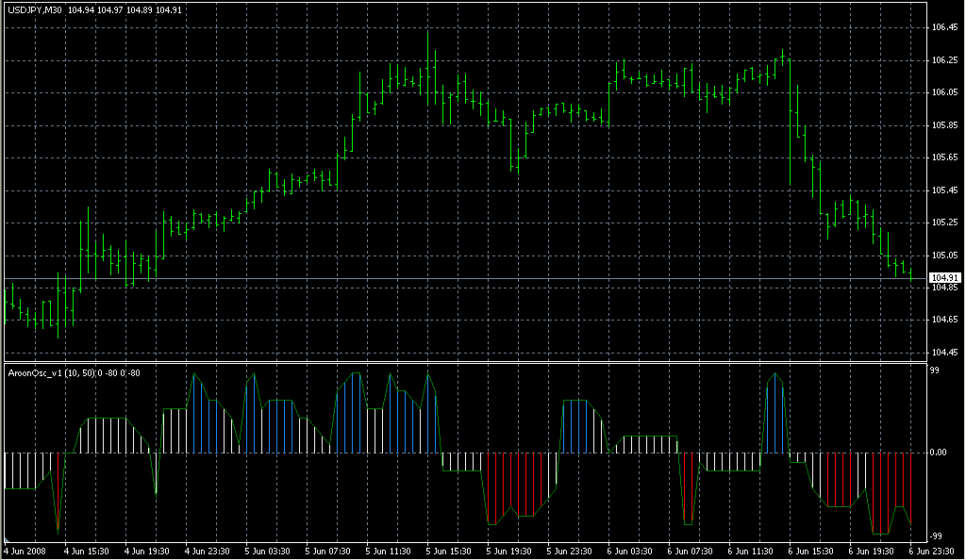Screen dimensions: 966x560
Task: Click the -99 indicator scale label
Action: point(935,536)
